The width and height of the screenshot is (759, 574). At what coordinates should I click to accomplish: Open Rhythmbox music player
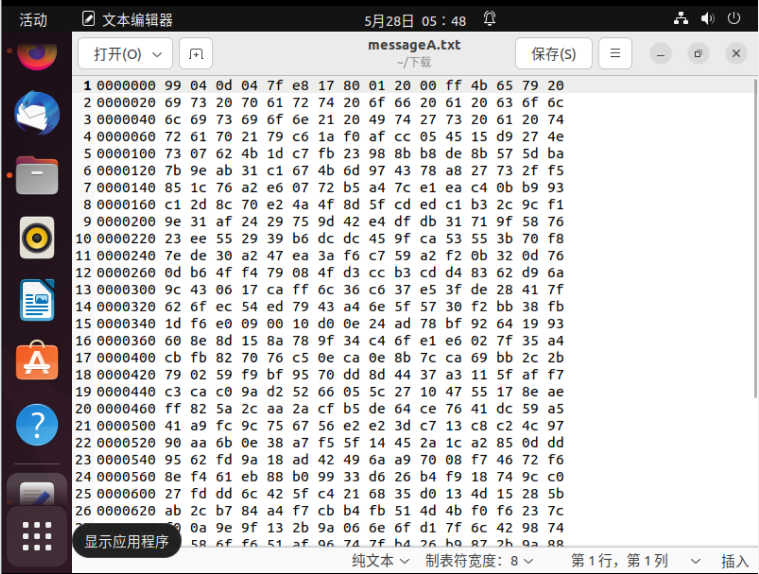click(37, 238)
